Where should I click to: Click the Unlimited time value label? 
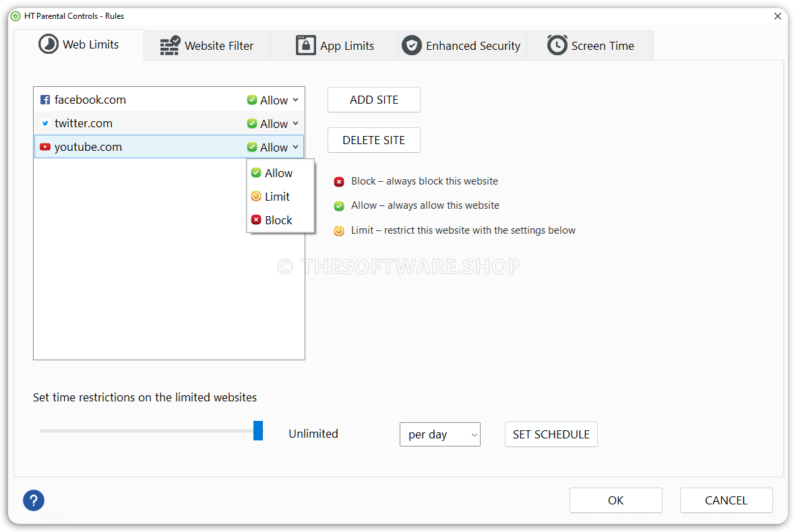coord(313,434)
